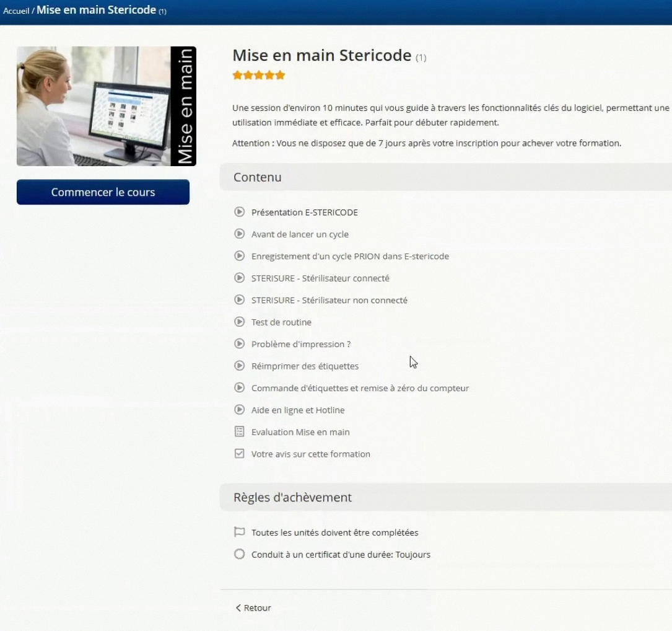Open Problème d'impression ? unit

tap(301, 344)
